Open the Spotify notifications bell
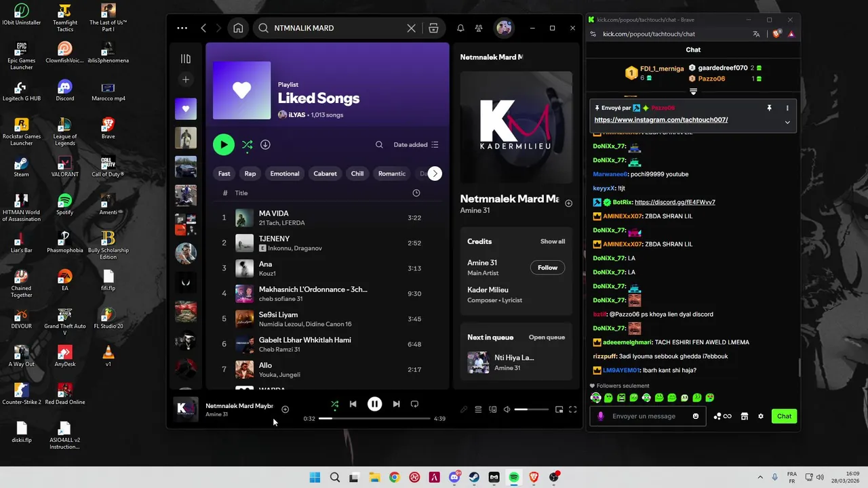This screenshot has width=868, height=488. [460, 28]
